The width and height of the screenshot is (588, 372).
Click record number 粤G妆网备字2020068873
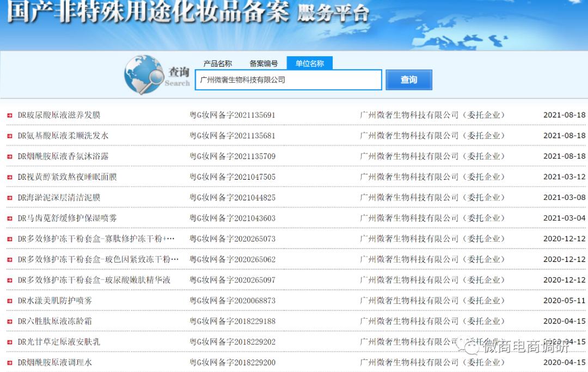(232, 301)
